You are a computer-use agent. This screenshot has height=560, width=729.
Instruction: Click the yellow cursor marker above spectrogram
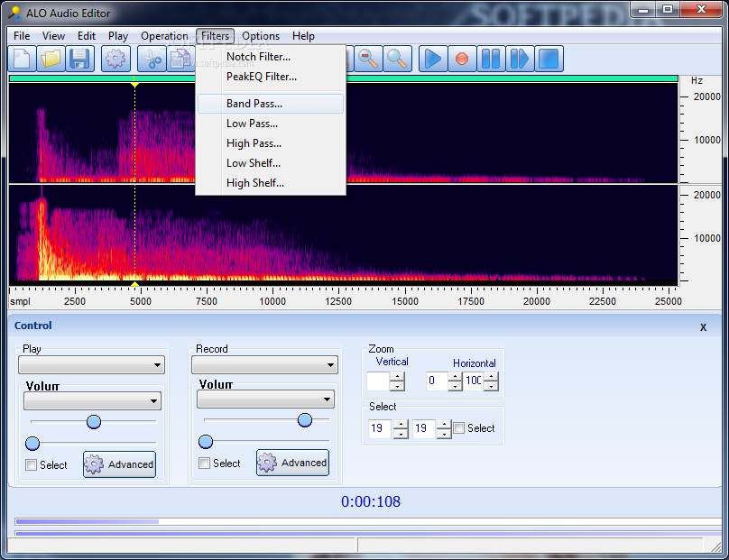click(134, 85)
